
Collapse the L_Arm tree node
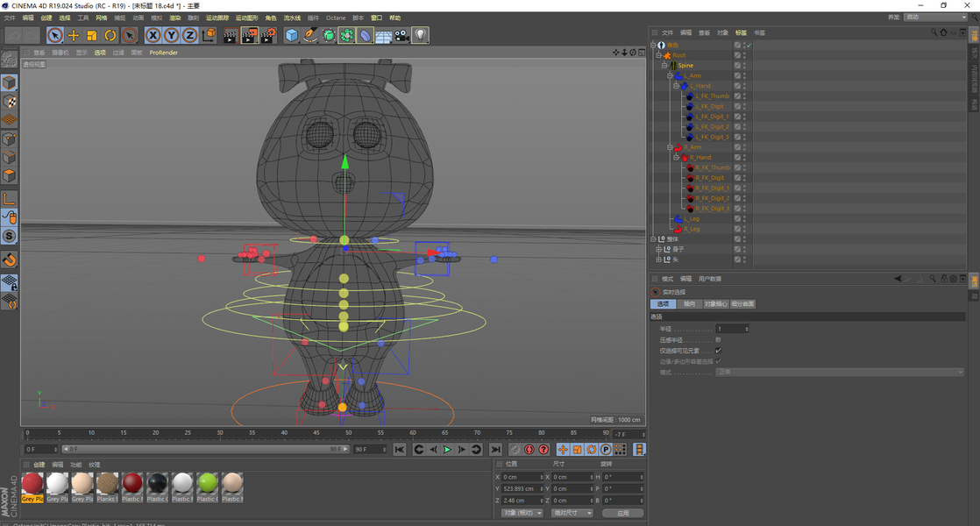[x=670, y=75]
